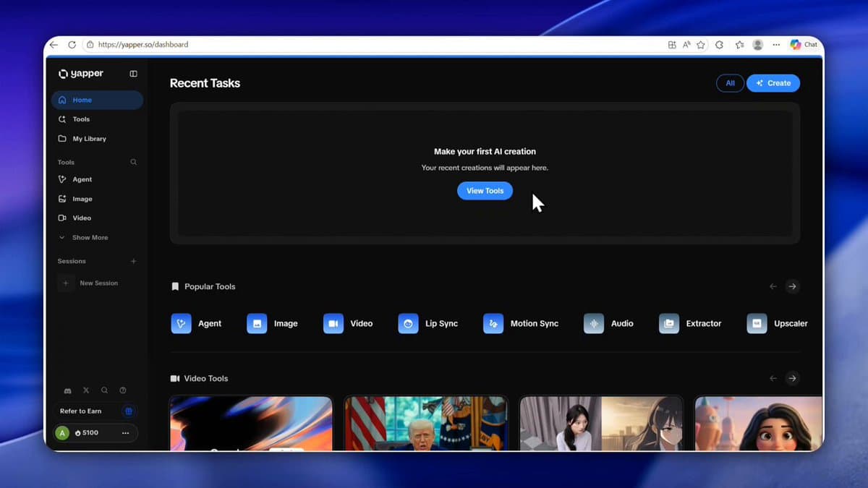Viewport: 868px width, 488px height.
Task: Select Video in sidebar tools list
Action: pos(97,218)
